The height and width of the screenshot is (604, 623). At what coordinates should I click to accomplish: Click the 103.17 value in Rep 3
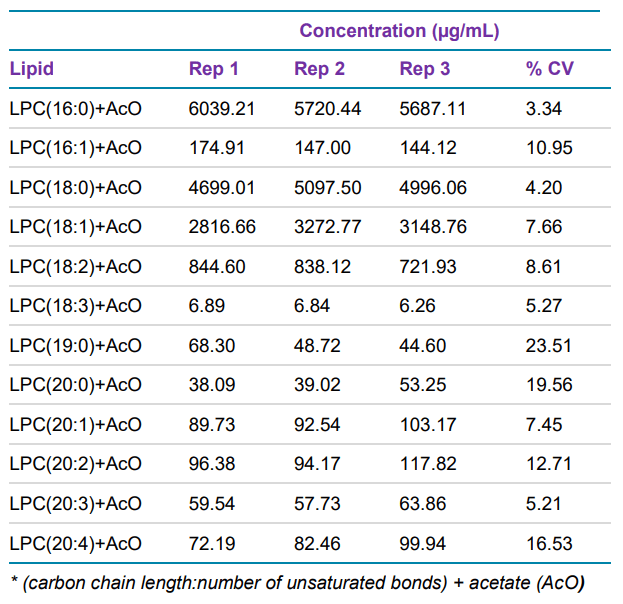[x=426, y=425]
